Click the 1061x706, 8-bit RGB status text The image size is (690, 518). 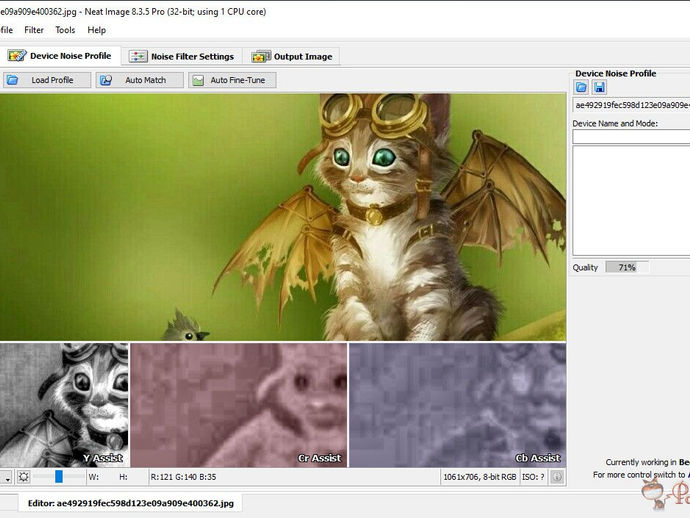click(480, 477)
